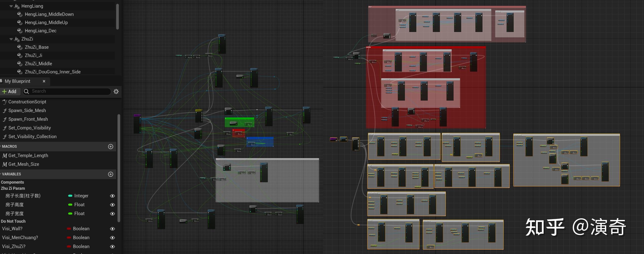
Task: Open the blueprint search settings gear
Action: pos(116,91)
